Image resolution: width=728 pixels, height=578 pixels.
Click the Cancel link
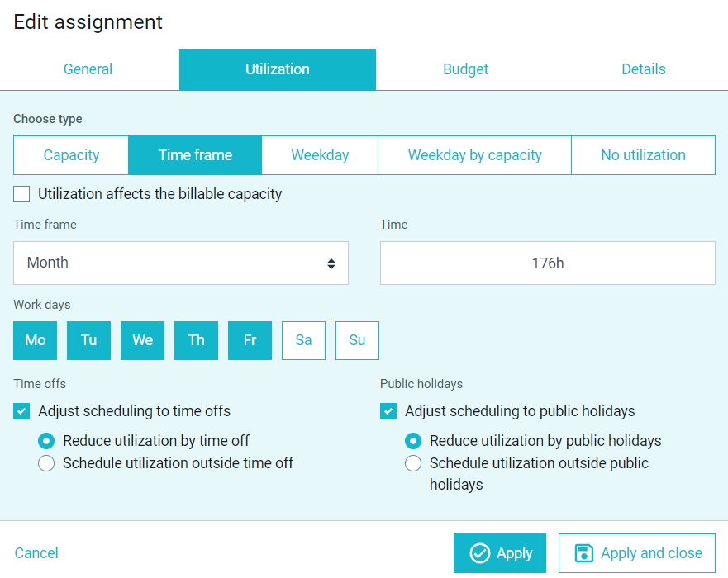click(x=36, y=553)
